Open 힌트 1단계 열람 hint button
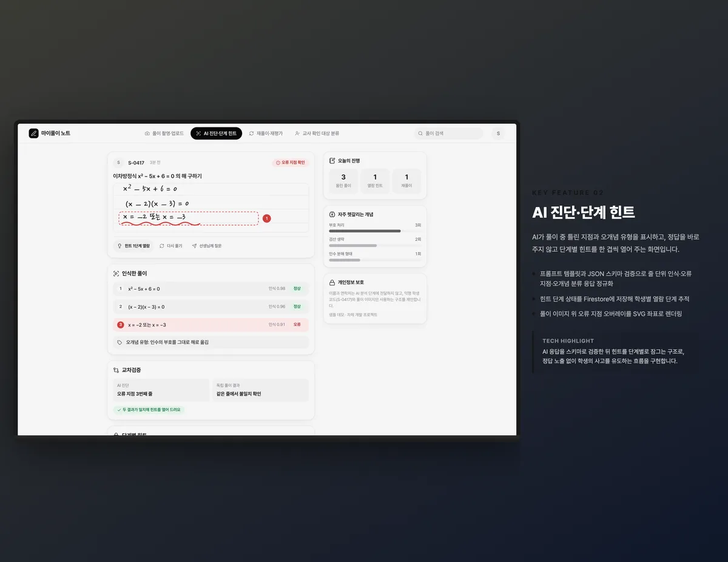 pyautogui.click(x=133, y=246)
